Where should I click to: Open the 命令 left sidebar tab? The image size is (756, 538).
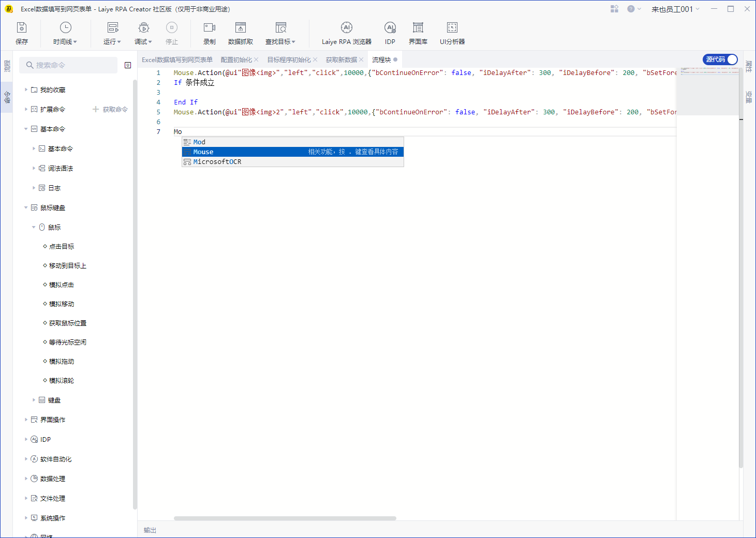coord(7,97)
